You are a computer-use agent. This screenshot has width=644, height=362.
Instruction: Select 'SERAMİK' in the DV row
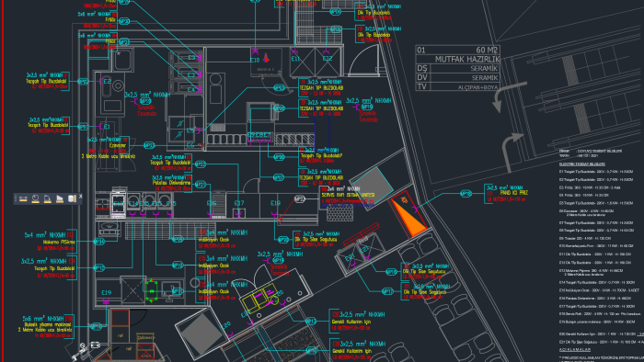click(485, 77)
